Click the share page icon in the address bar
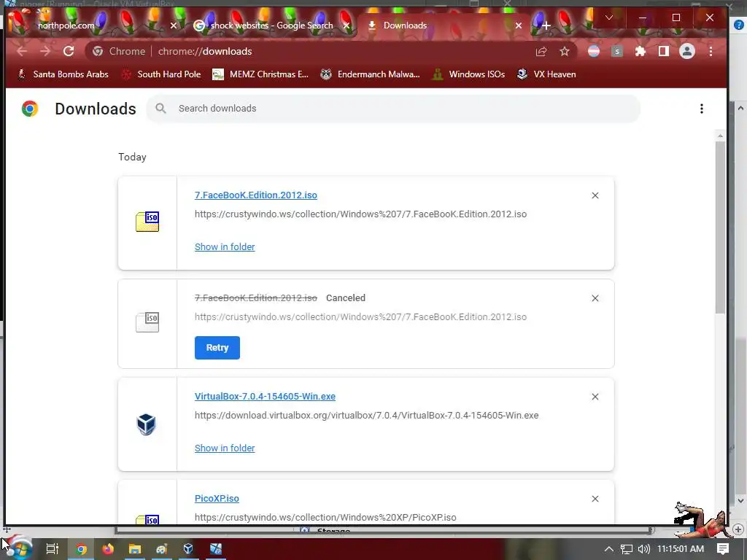747x560 pixels. [x=541, y=52]
